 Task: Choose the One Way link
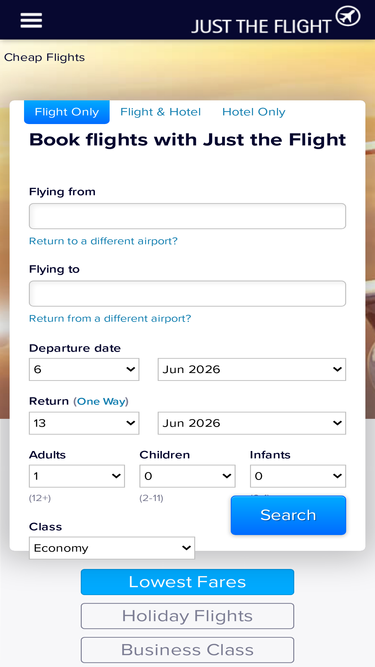[101, 402]
